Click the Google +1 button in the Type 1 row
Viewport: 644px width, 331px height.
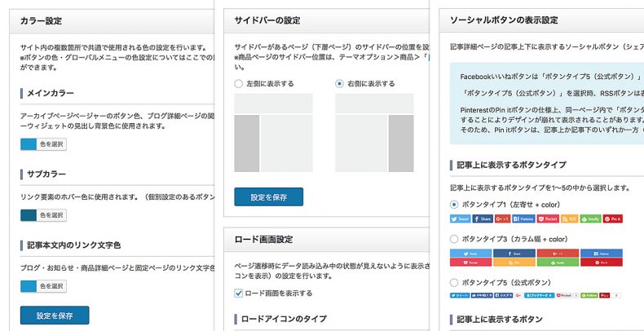tap(504, 219)
